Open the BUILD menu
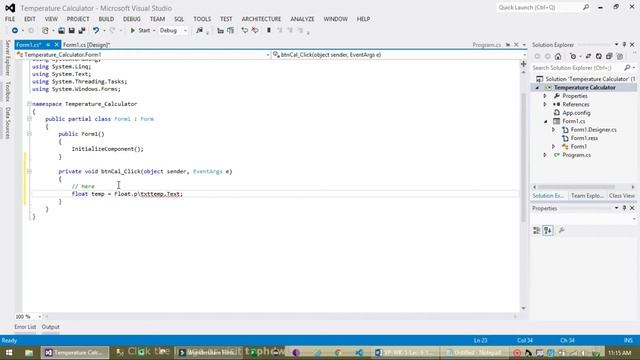Screen dimensions: 640x360 point(106,19)
